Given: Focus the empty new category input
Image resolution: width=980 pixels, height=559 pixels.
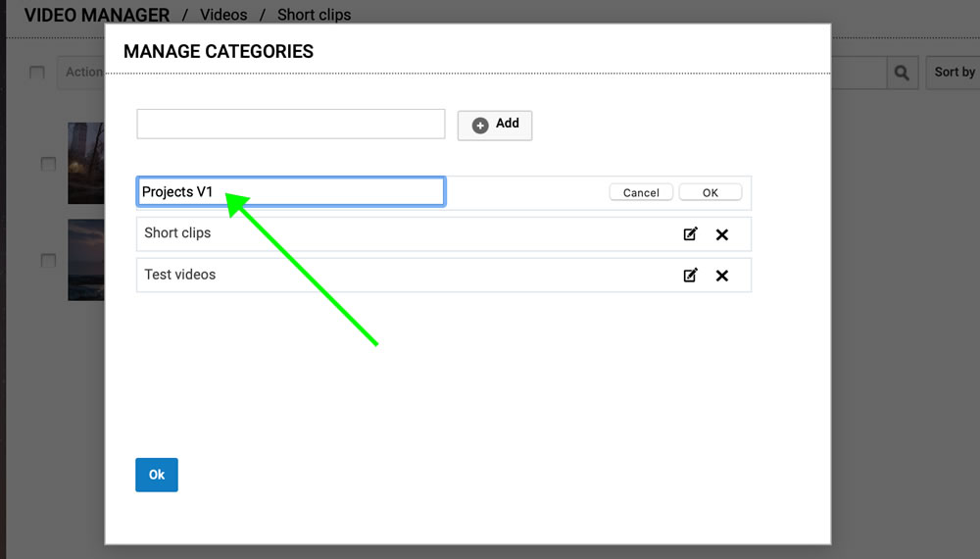Looking at the screenshot, I should [x=291, y=124].
